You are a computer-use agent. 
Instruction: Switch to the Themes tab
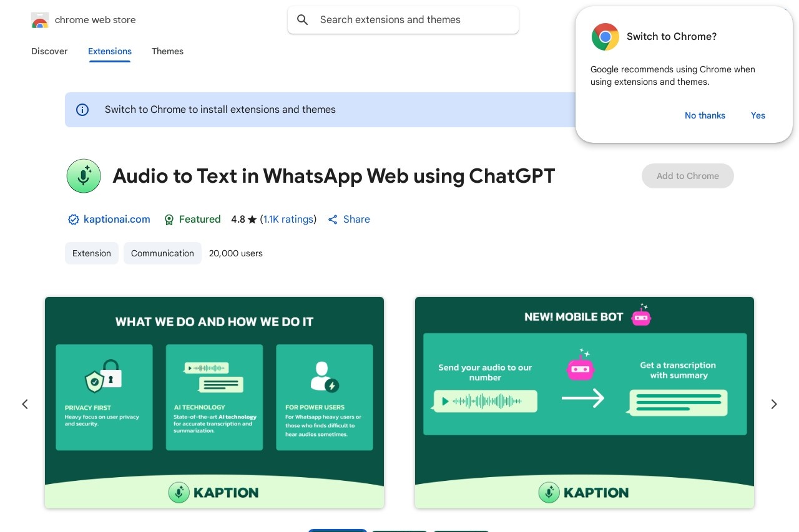[167, 51]
